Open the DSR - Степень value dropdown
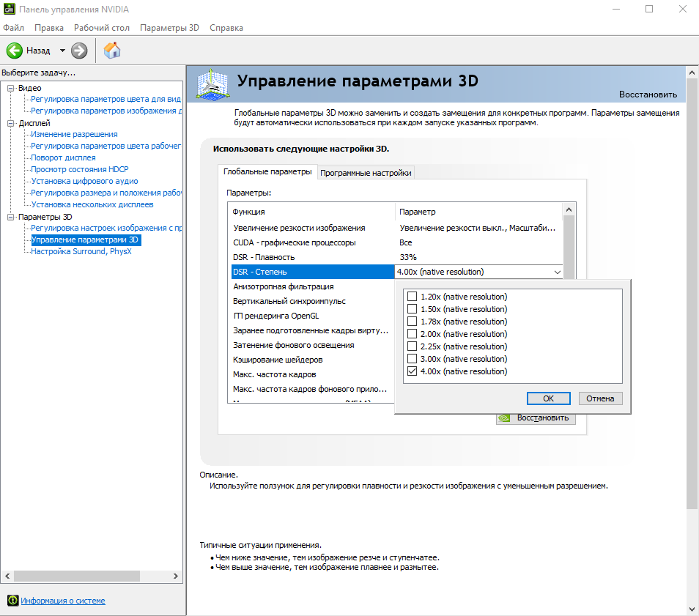Screen dimensions: 699x616 [x=558, y=272]
